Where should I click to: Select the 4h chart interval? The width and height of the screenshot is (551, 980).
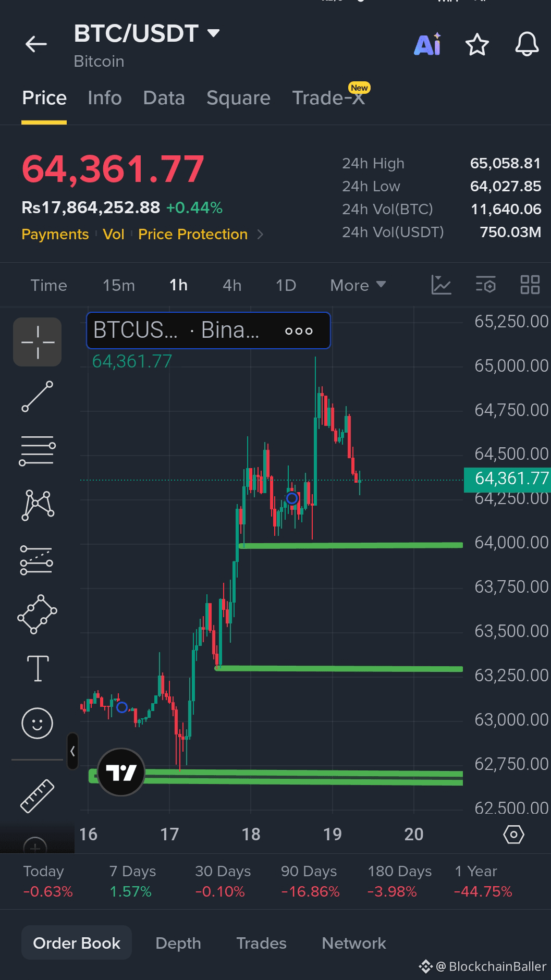pyautogui.click(x=232, y=285)
